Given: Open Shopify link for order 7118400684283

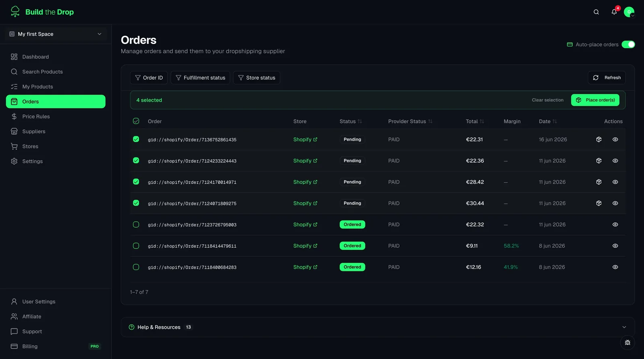Looking at the screenshot, I should click(305, 267).
